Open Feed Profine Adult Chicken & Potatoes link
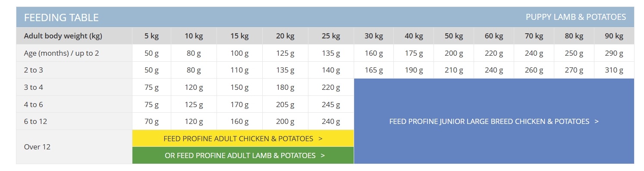644x171 pixels. (x=243, y=139)
